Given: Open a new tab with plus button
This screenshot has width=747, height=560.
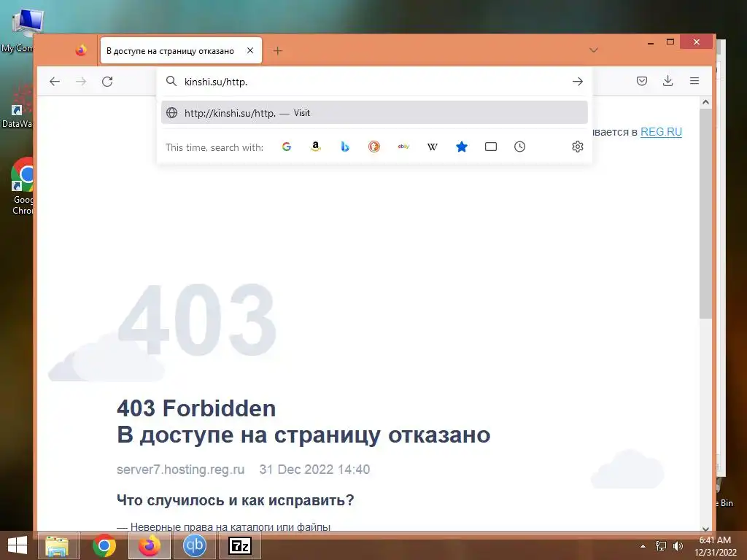Looking at the screenshot, I should [x=278, y=50].
